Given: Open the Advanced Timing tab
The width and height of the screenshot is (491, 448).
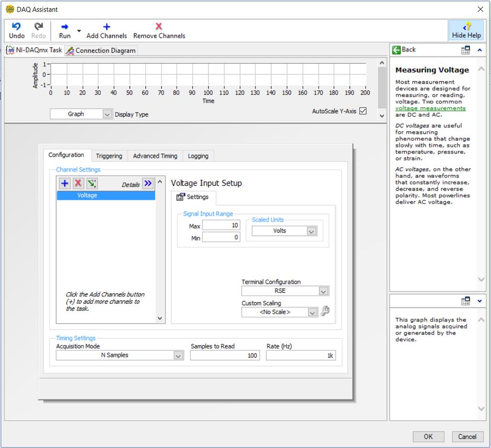Looking at the screenshot, I should click(155, 156).
